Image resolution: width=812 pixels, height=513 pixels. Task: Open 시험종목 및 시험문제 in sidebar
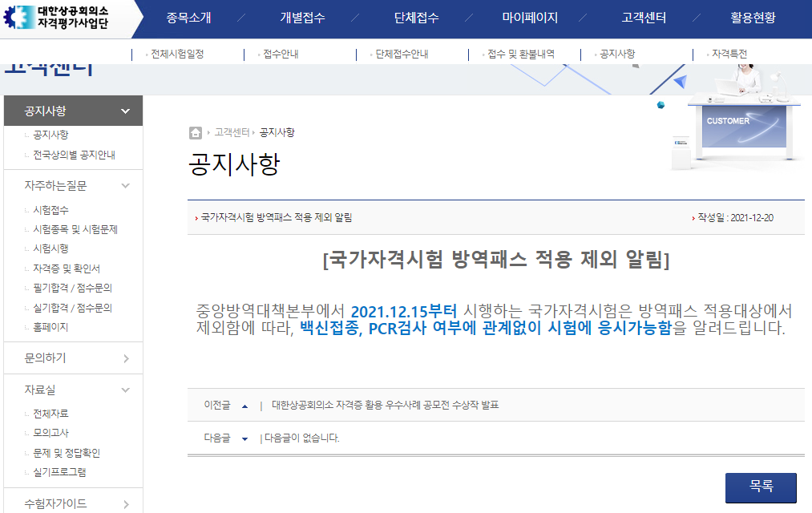coord(75,229)
